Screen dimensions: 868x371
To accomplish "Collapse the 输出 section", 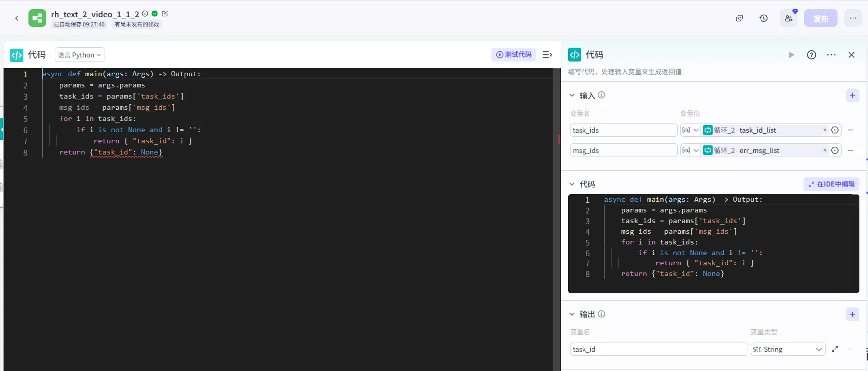I will (572, 314).
